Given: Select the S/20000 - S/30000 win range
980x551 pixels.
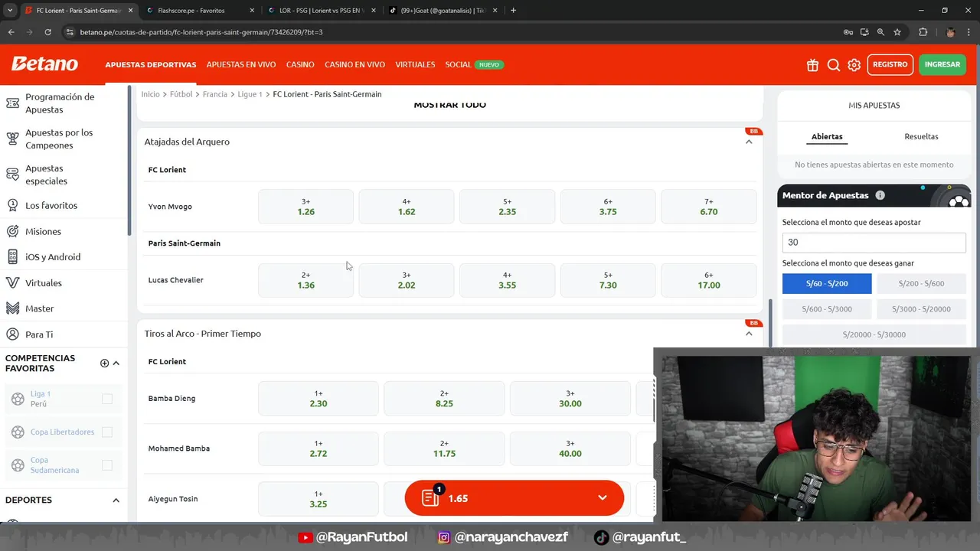Looking at the screenshot, I should click(x=874, y=334).
